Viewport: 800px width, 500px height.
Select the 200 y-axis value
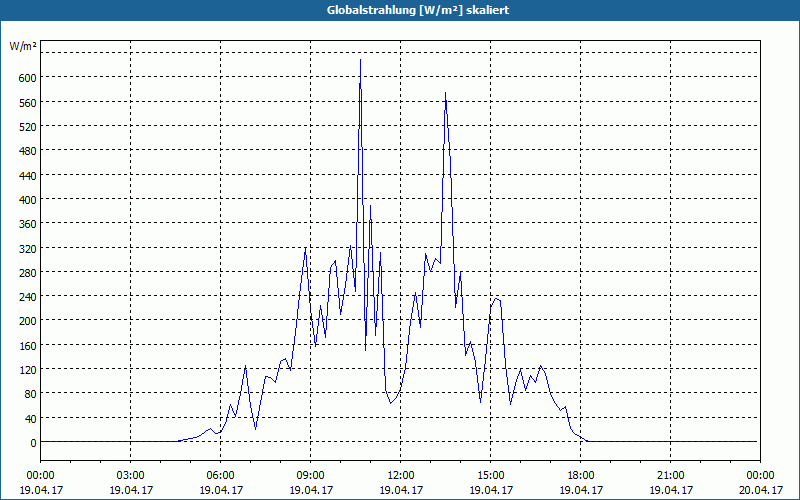tap(28, 321)
